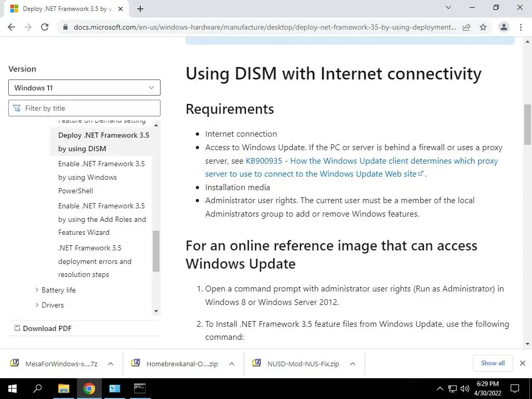
Task: Click the padlock site info icon
Action: tap(65, 27)
